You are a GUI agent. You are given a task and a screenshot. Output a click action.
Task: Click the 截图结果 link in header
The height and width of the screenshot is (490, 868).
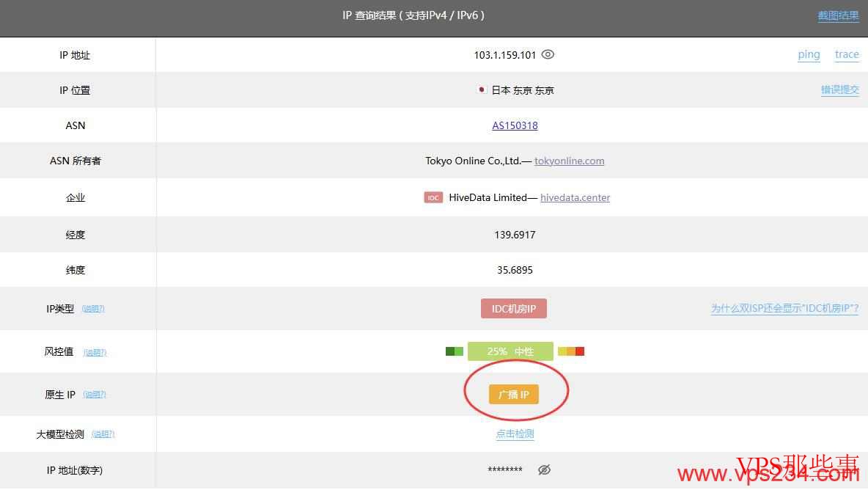coord(838,15)
